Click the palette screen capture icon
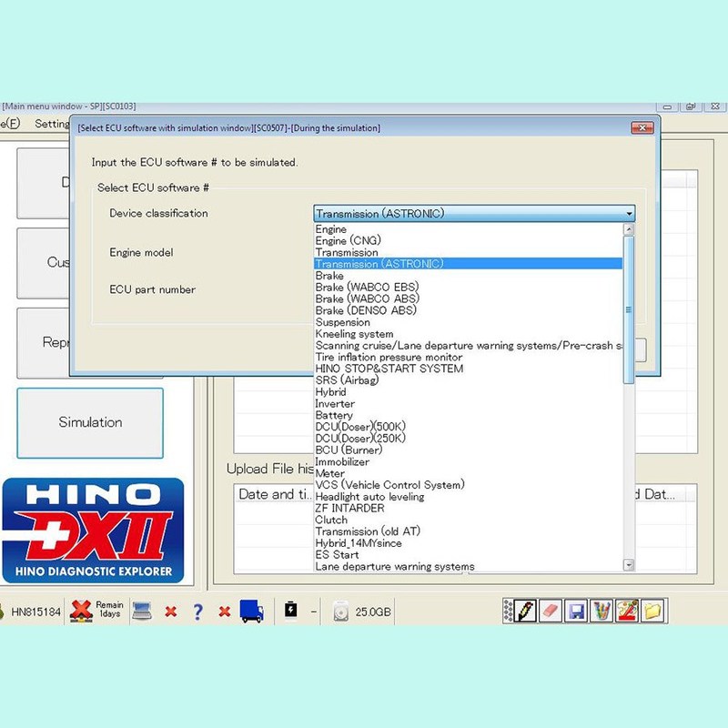This screenshot has height=728, width=728. click(x=627, y=612)
